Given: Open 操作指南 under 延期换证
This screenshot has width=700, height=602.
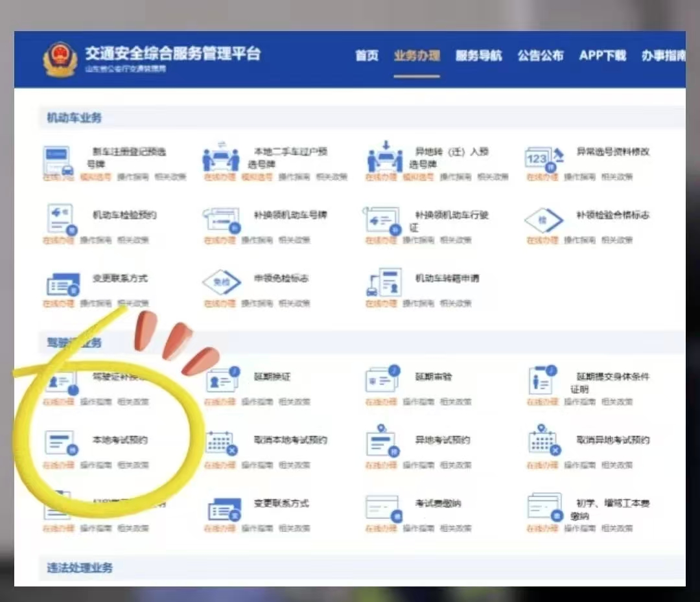Looking at the screenshot, I should [x=257, y=402].
